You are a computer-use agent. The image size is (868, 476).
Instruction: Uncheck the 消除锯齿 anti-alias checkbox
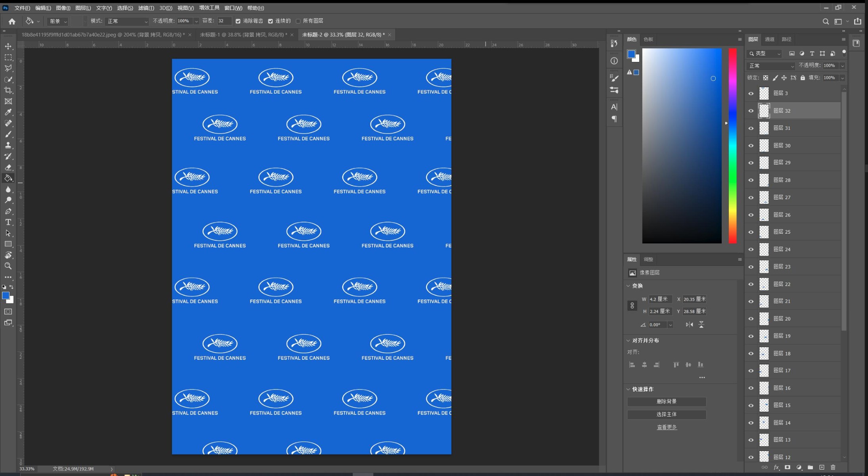click(x=238, y=21)
